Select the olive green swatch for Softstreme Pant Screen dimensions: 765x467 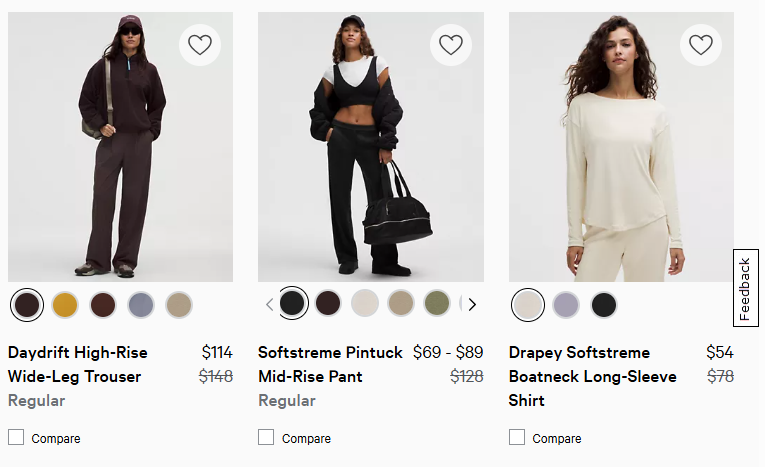coord(437,303)
